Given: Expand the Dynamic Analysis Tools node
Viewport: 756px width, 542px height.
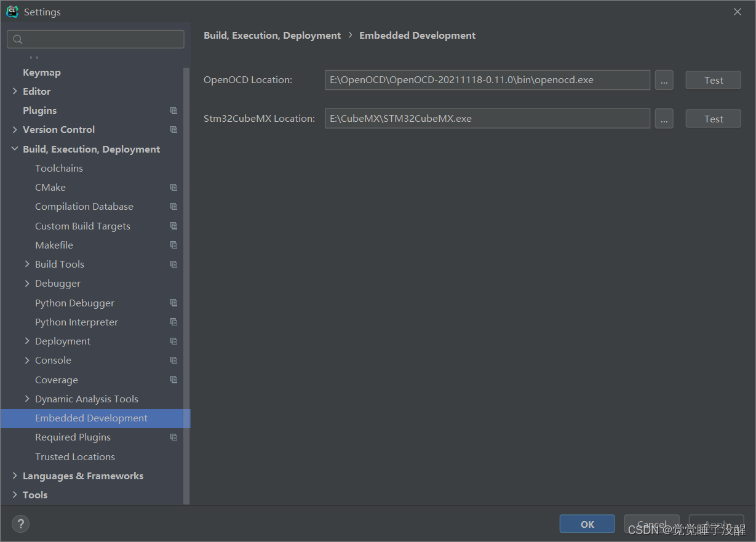Looking at the screenshot, I should point(27,399).
